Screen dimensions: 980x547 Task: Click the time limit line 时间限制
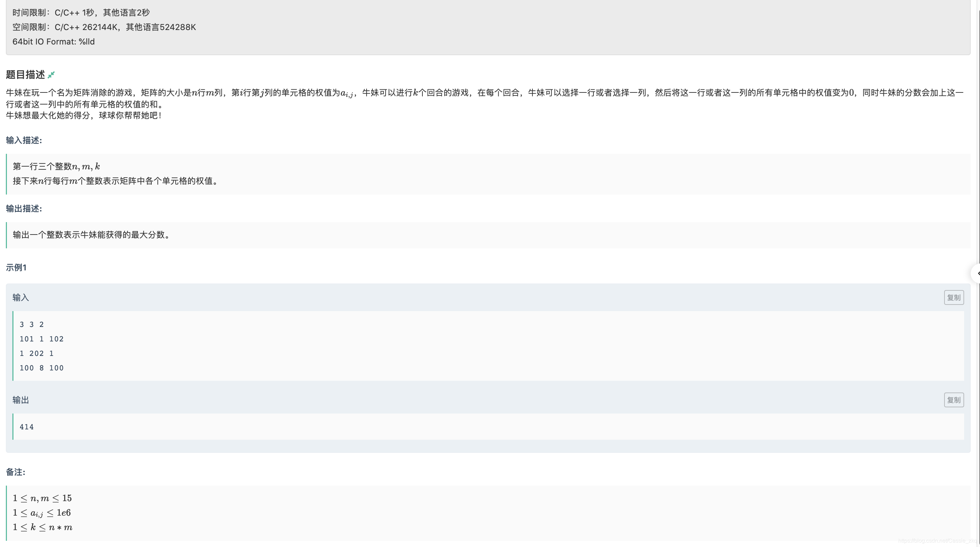[81, 12]
